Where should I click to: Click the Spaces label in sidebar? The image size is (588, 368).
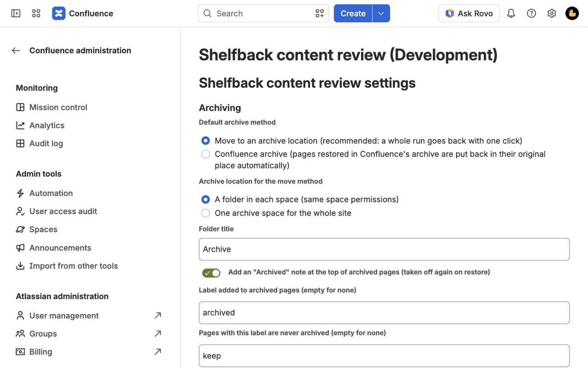tap(43, 229)
